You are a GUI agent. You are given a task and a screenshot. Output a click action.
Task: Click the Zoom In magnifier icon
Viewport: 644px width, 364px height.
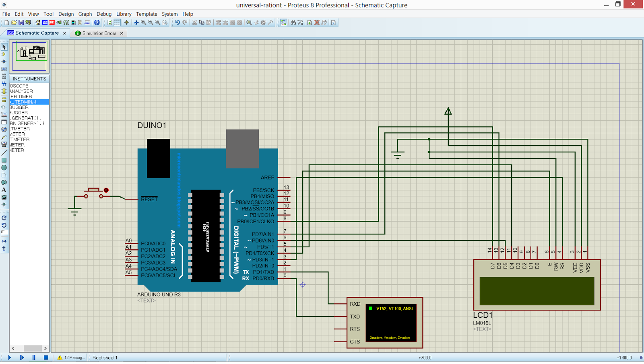point(143,23)
